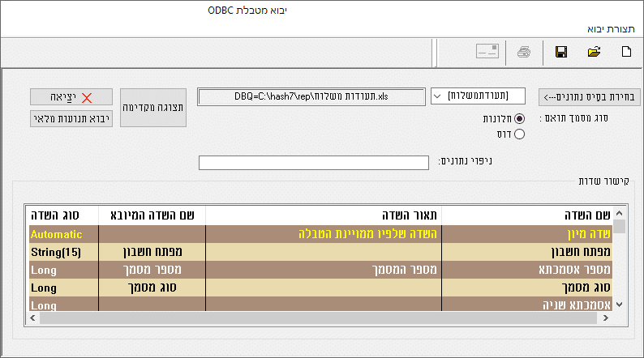Screen dimensions: 644x358
Task: Select the שדה מיון row cell
Action: (x=527, y=234)
